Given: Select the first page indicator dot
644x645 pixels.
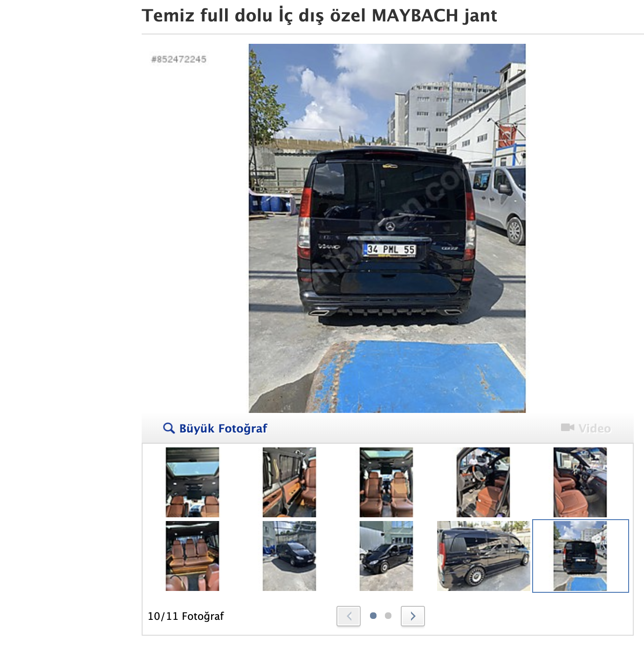Looking at the screenshot, I should (x=373, y=616).
